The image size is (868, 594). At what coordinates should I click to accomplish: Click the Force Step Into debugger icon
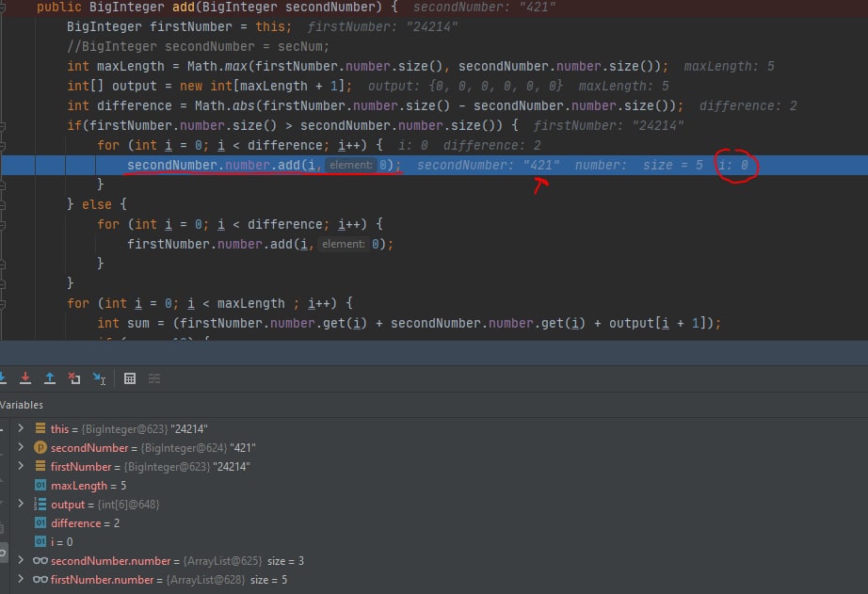(24, 378)
